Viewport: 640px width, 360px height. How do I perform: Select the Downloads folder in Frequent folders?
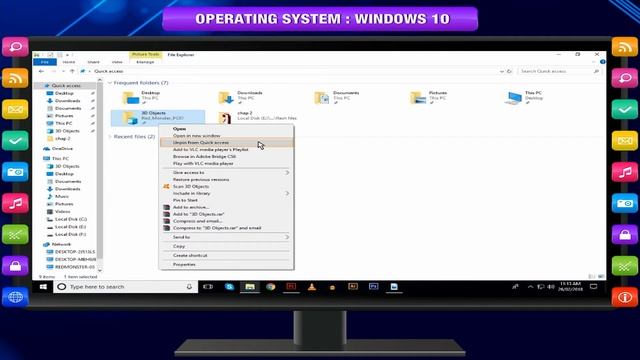point(241,98)
